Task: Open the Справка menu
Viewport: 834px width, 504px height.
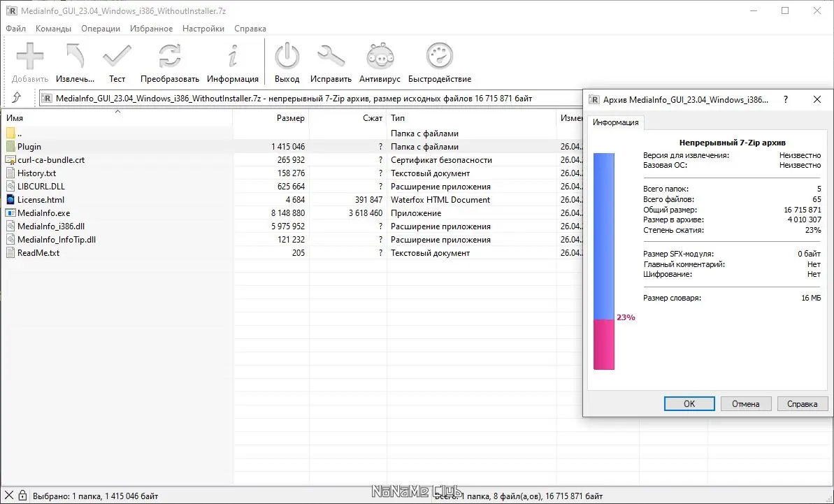Action: 250,29
